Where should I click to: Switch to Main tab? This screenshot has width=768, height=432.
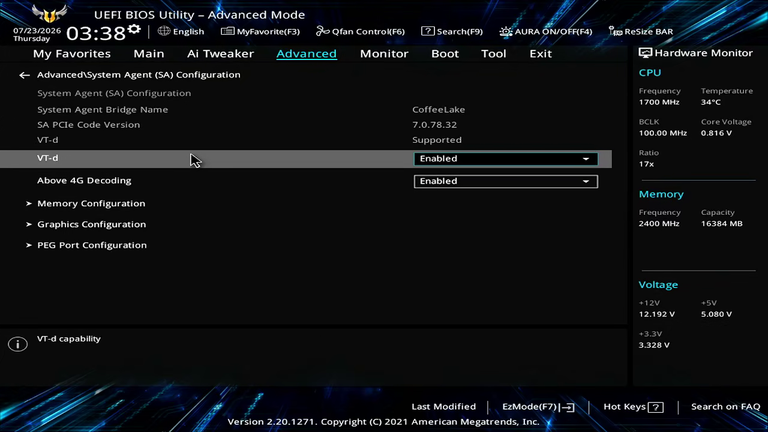pos(149,53)
